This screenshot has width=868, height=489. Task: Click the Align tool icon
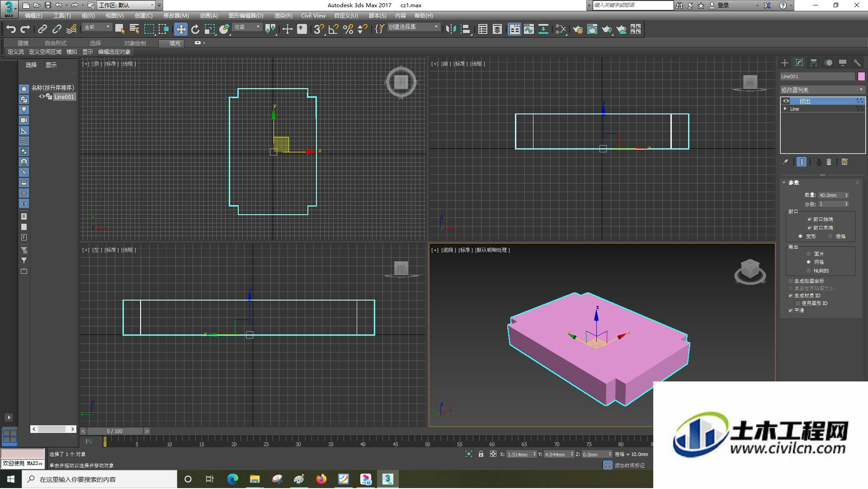(465, 29)
